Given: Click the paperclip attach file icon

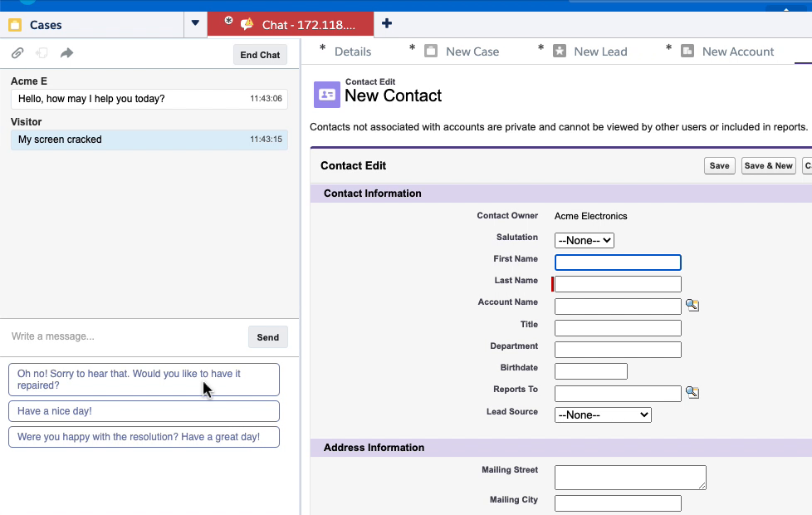Looking at the screenshot, I should [x=17, y=53].
